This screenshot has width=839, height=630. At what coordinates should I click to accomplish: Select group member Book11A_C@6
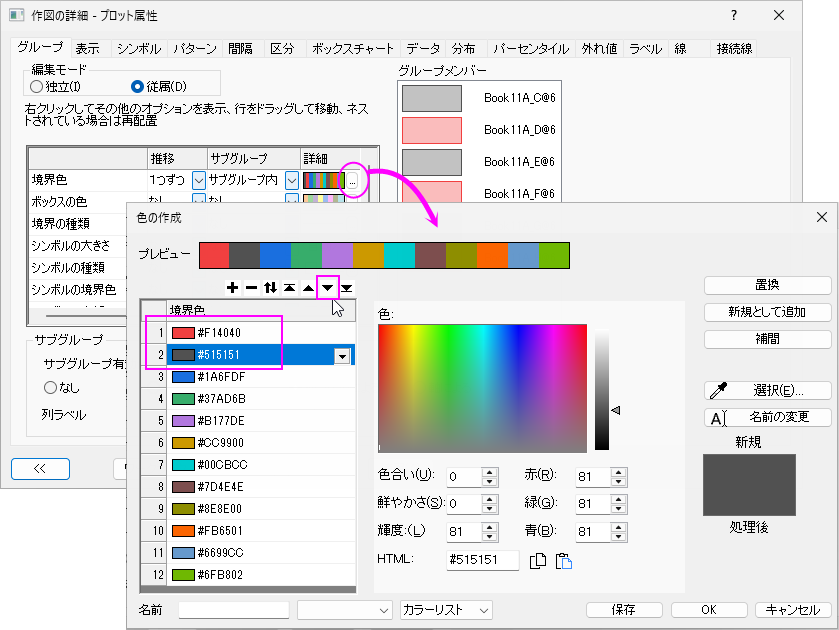(x=479, y=98)
